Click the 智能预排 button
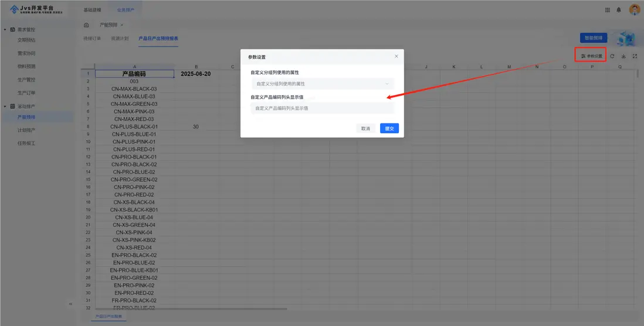 [594, 38]
